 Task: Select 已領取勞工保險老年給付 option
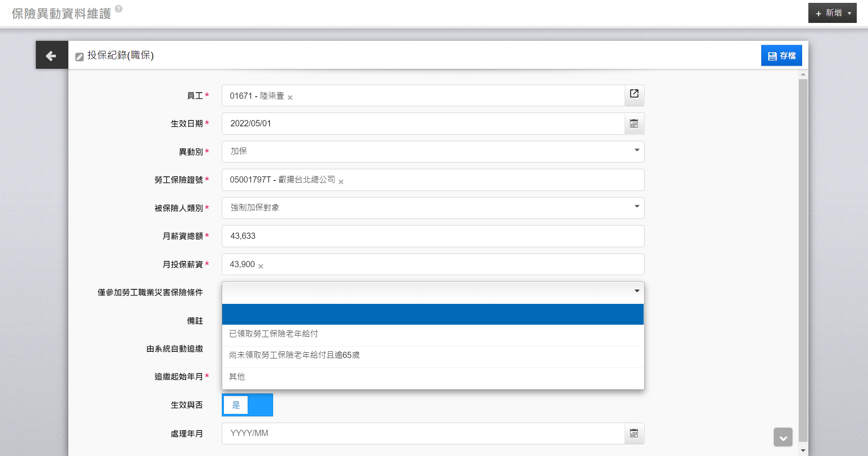(273, 334)
